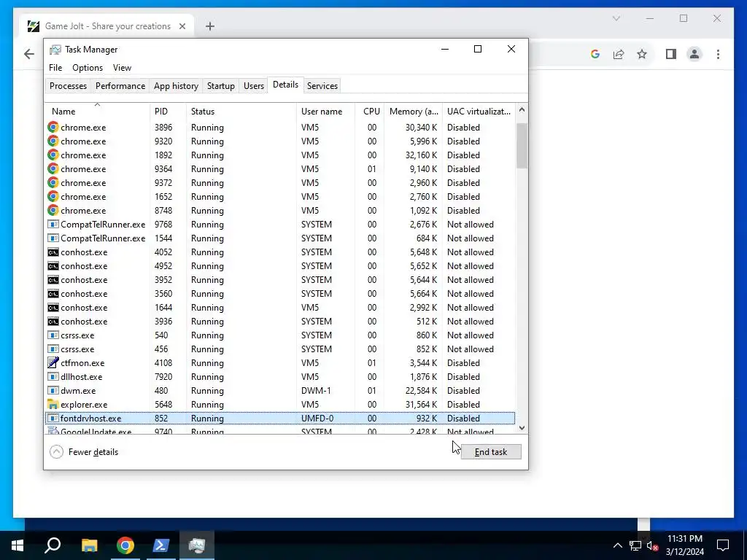Click the Google icon in Chrome address bar
The image size is (747, 560).
(x=595, y=54)
